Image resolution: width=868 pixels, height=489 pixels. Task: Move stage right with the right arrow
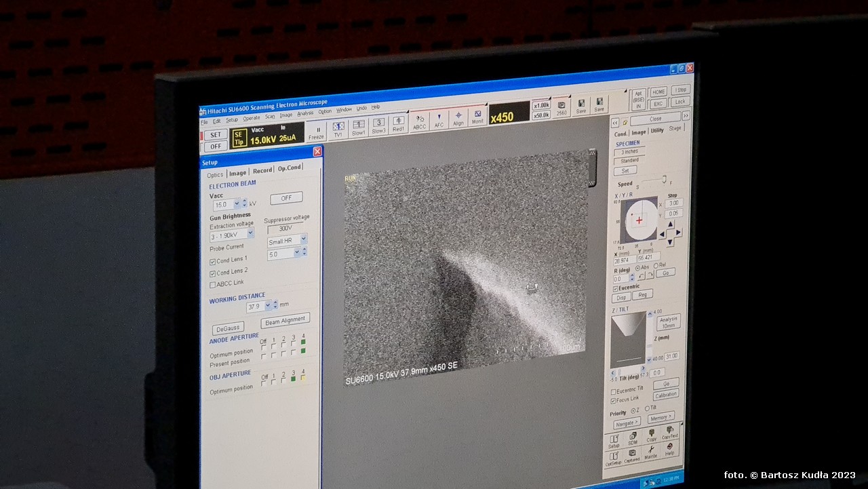pos(678,232)
